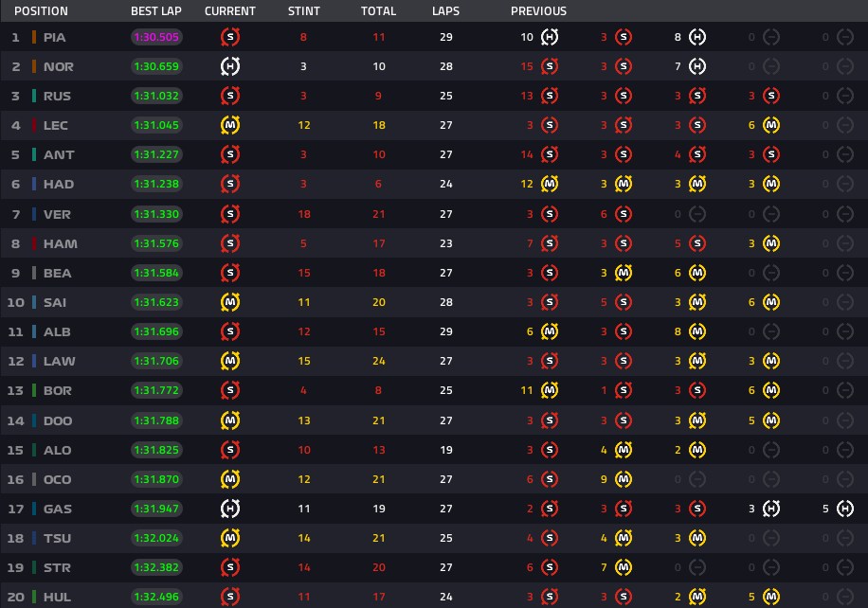Viewport: 868px width, 608px height.
Task: Click HUL's last previous medium tyre icon
Action: pos(771,597)
